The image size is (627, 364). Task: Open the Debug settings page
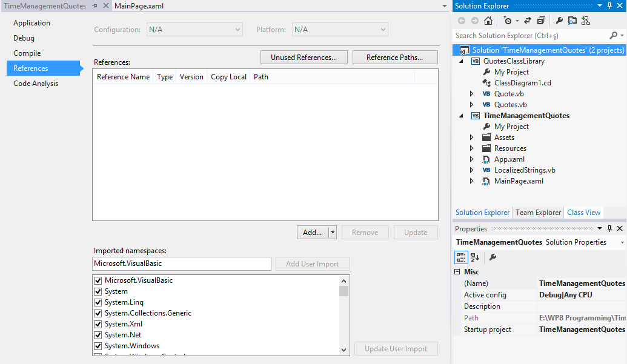(x=24, y=38)
